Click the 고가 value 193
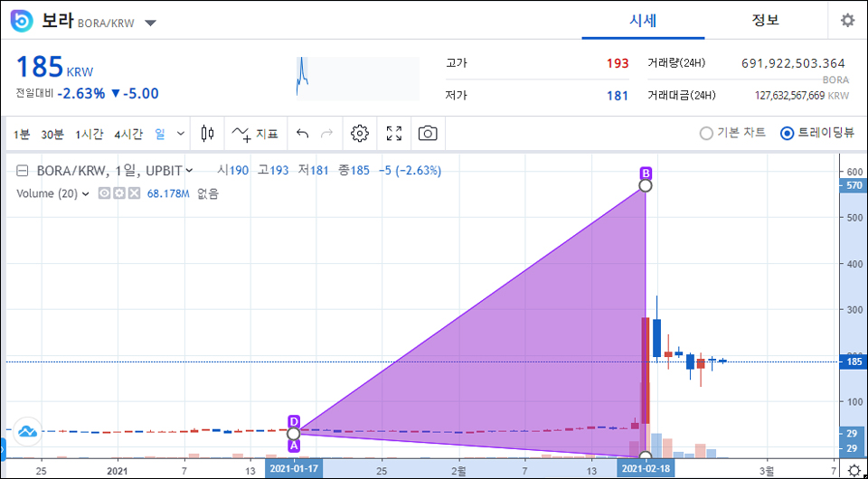The height and width of the screenshot is (479, 868). click(618, 63)
